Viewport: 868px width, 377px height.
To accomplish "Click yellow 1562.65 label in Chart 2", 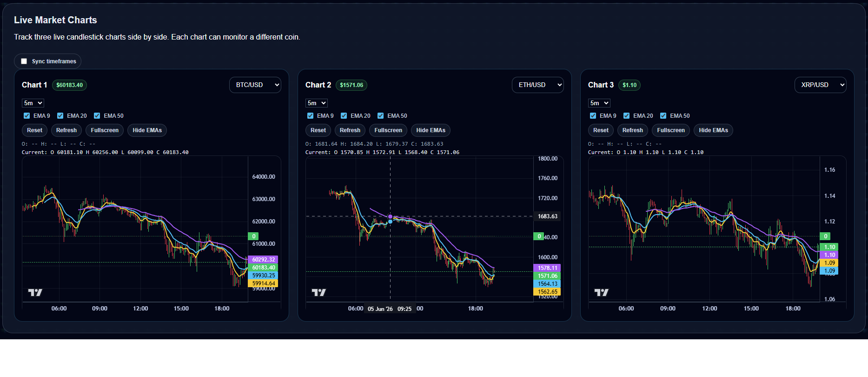I will pos(547,292).
